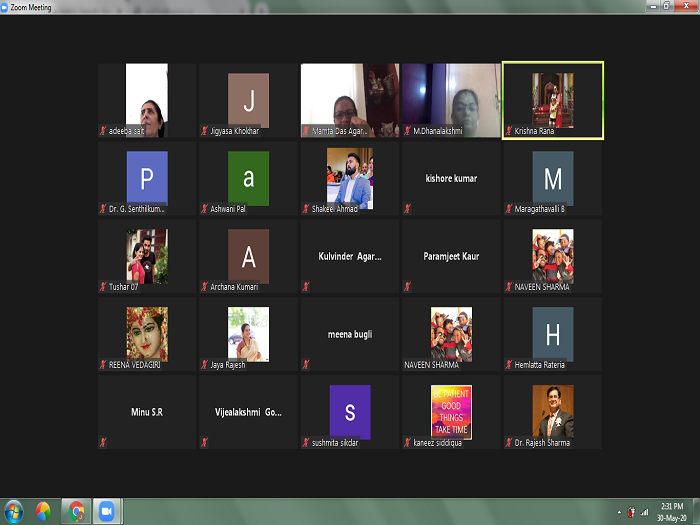Viewport: 700px width, 525px height.
Task: Click the muted mic icon beside Shakeel Ahmad
Action: point(306,208)
